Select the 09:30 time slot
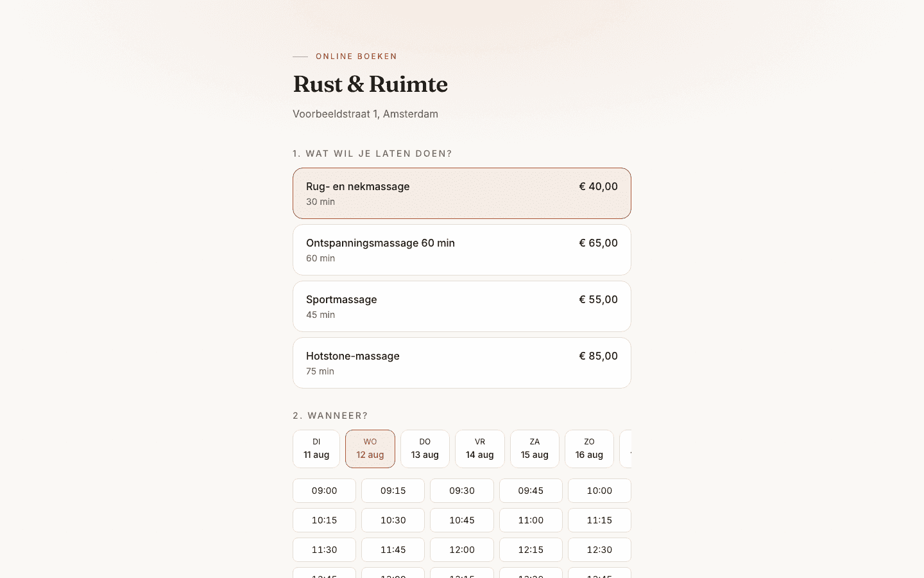This screenshot has width=924, height=578. [x=462, y=491]
